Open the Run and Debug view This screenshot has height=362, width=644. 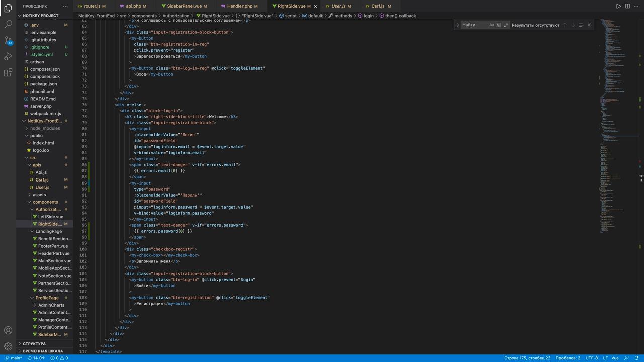8,56
